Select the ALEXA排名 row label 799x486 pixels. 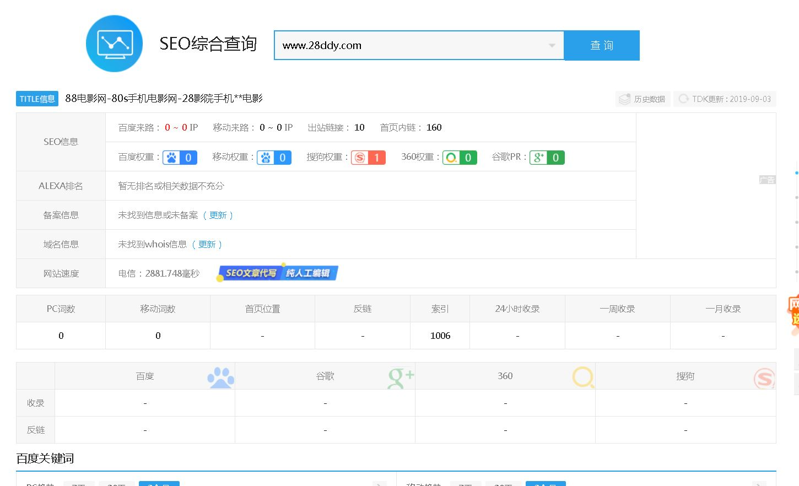(x=61, y=186)
